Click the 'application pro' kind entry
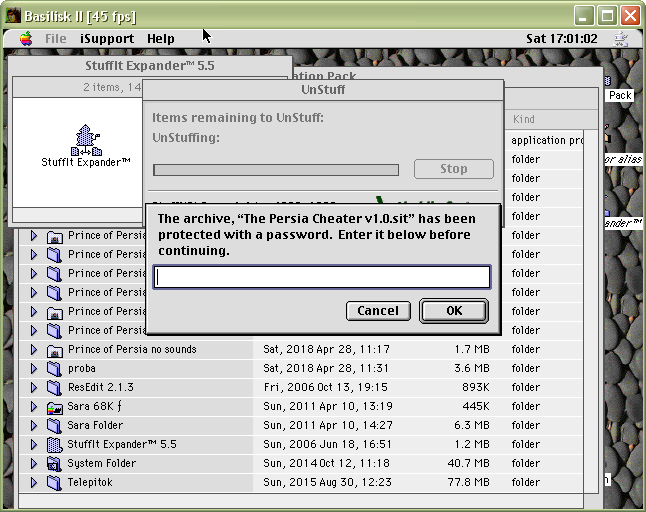 (x=547, y=140)
